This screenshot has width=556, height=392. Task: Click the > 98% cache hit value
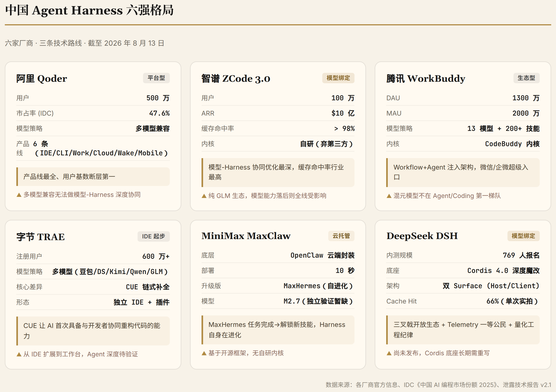pos(344,128)
